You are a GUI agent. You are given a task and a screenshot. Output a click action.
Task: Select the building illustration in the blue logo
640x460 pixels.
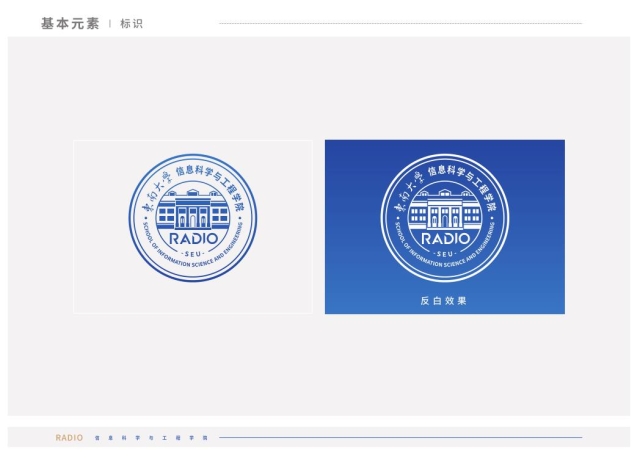[193, 212]
